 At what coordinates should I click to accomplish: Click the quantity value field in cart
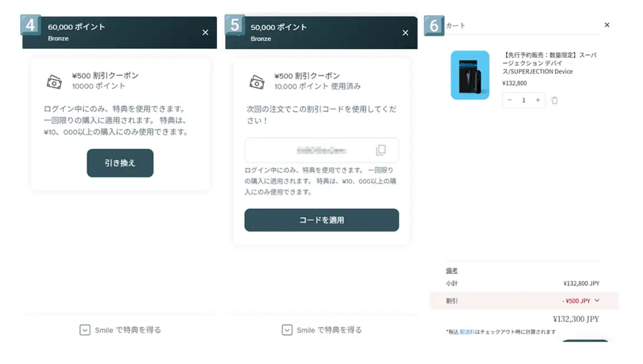[x=524, y=100]
